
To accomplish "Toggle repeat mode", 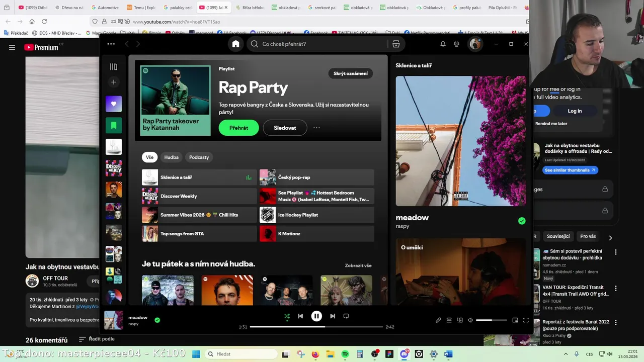I will pyautogui.click(x=346, y=316).
